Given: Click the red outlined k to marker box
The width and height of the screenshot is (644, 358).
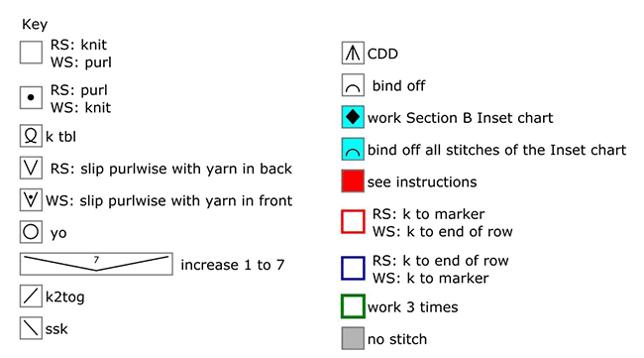Looking at the screenshot, I should (353, 222).
